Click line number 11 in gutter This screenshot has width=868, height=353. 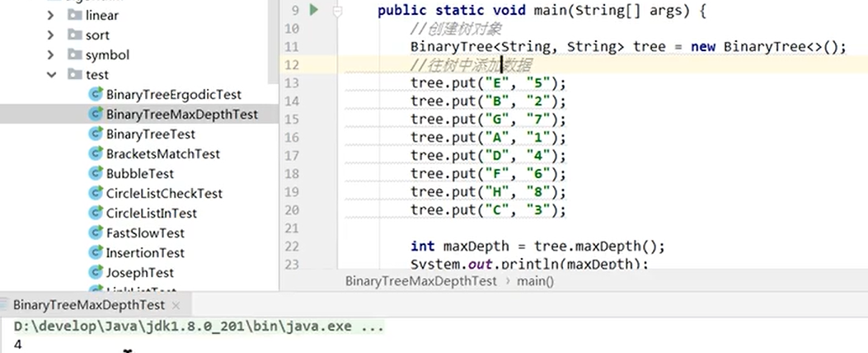click(x=292, y=46)
